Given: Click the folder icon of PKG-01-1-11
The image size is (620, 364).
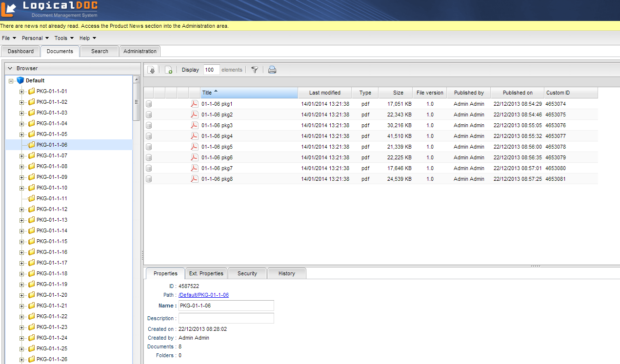Looking at the screenshot, I should (32, 198).
